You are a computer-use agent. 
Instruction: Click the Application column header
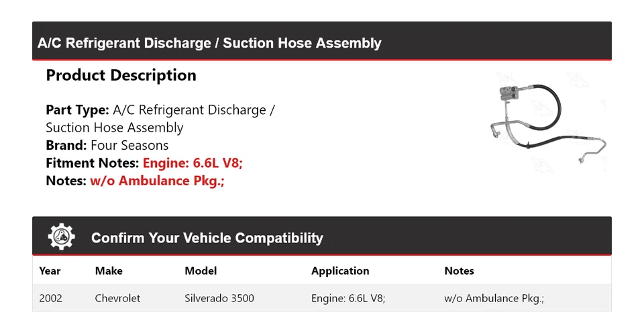(340, 271)
